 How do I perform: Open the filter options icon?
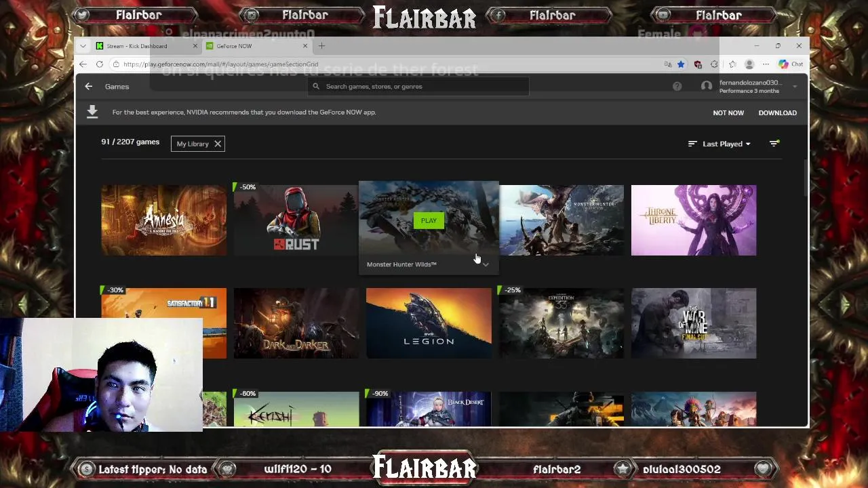tap(774, 144)
